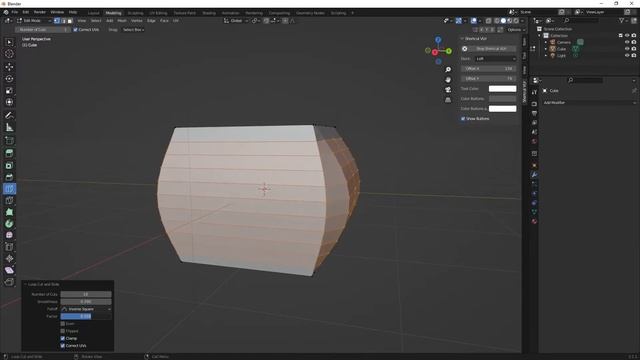The image size is (640, 360).
Task: Select the Annotate tool
Action: 9,116
